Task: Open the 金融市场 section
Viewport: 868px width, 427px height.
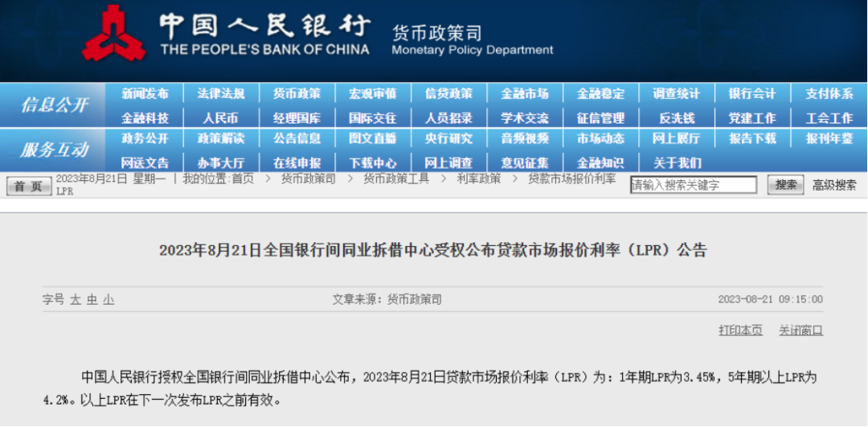Action: 524,93
